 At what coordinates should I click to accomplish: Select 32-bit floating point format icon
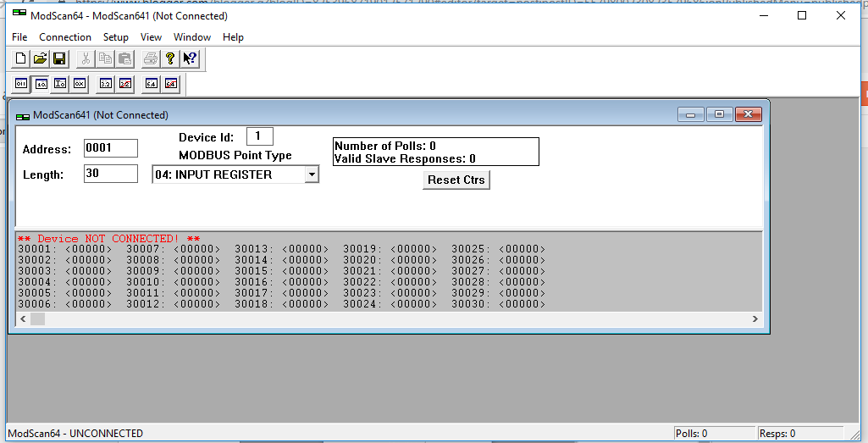tap(106, 84)
